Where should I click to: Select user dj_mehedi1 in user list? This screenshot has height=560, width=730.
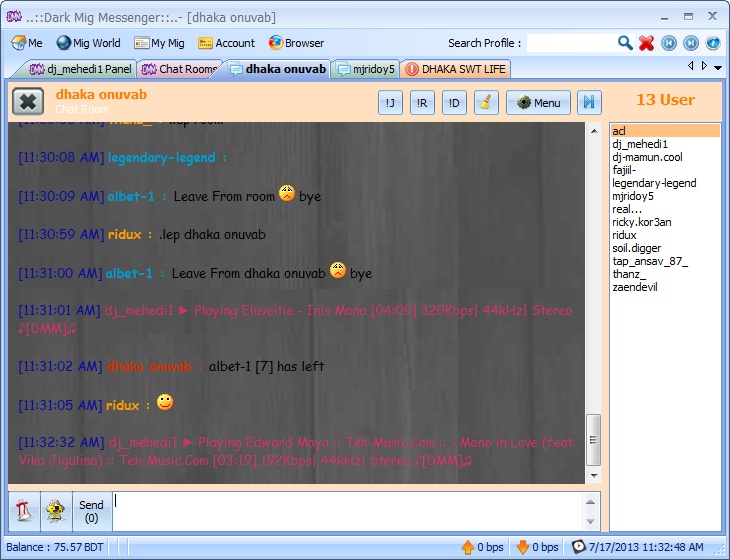point(665,144)
